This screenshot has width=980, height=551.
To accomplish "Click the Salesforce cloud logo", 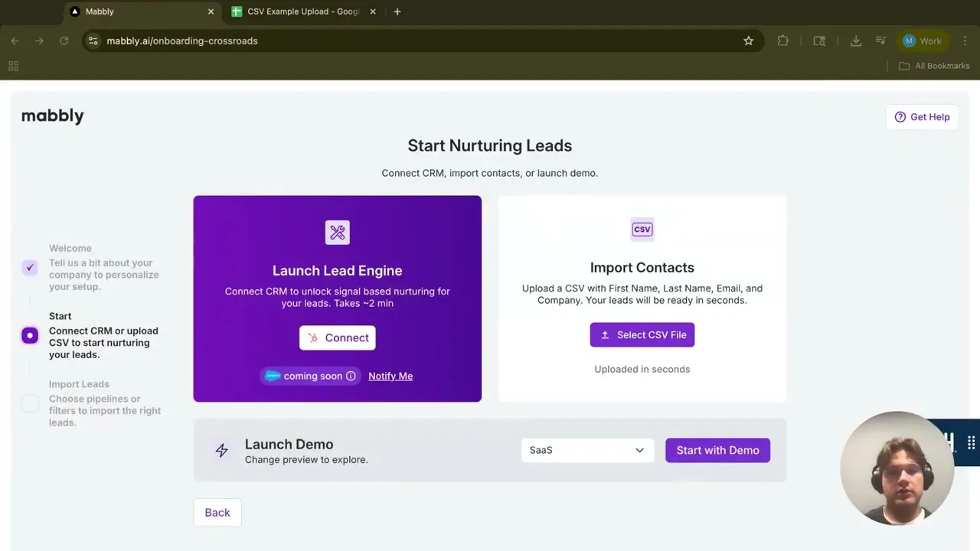I will point(273,376).
